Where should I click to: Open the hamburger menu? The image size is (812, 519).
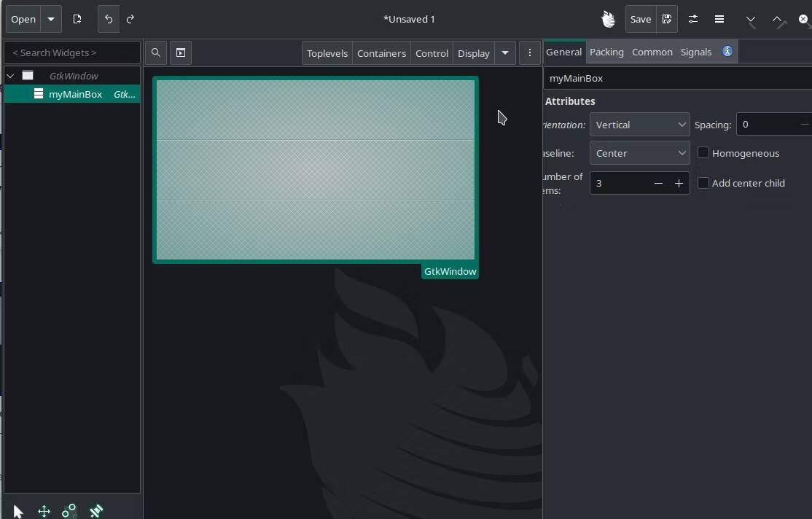click(719, 20)
